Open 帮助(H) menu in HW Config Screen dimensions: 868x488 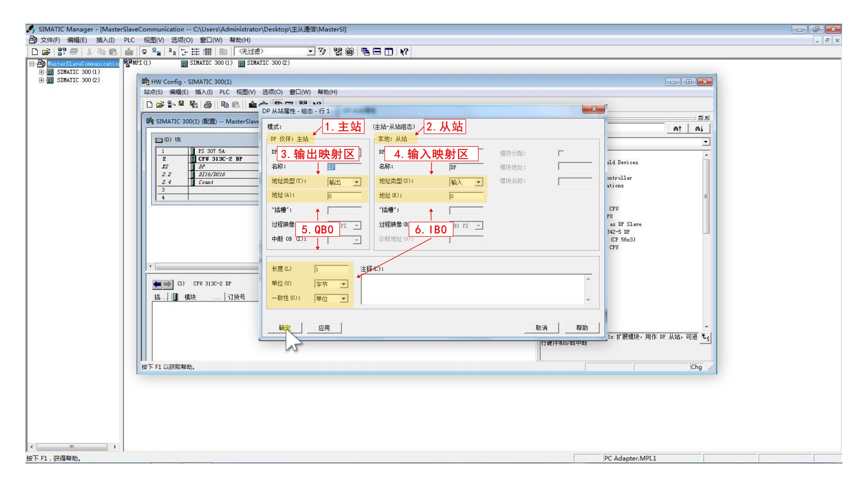click(327, 92)
